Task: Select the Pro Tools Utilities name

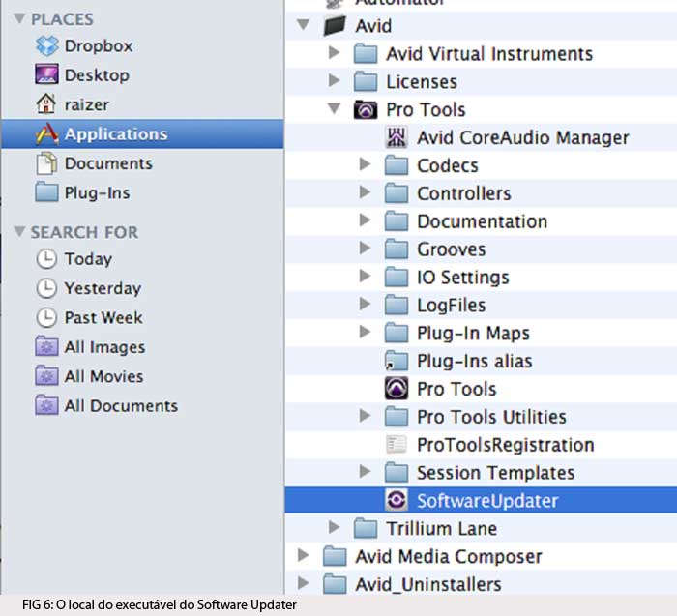Action: pyautogui.click(x=491, y=417)
